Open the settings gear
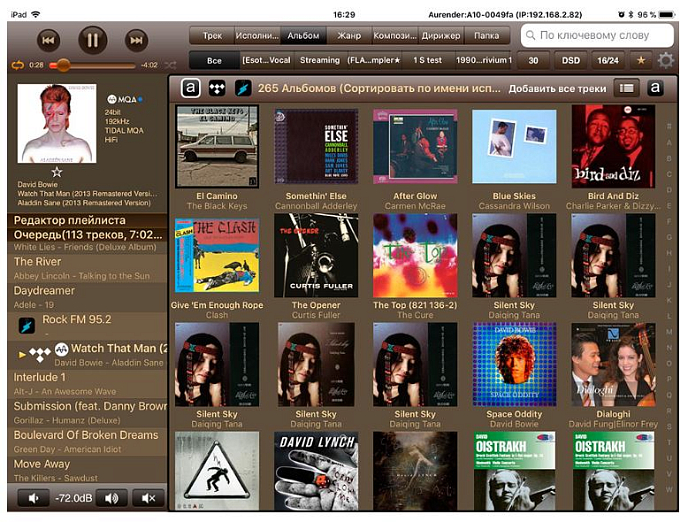Screen dimensions: 688x522 pos(666,61)
